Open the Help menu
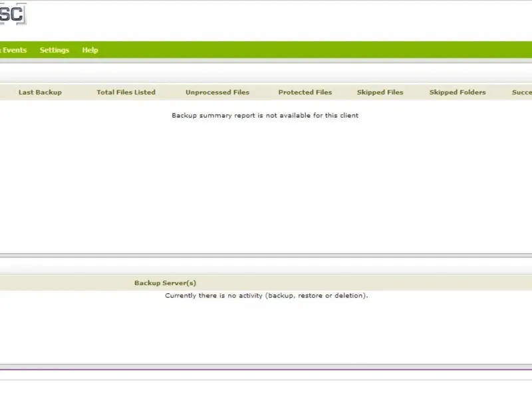This screenshot has height=399, width=532. (x=90, y=50)
